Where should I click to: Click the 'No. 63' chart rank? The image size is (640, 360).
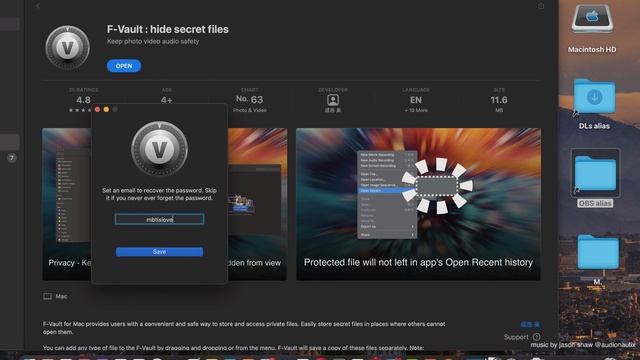click(249, 100)
